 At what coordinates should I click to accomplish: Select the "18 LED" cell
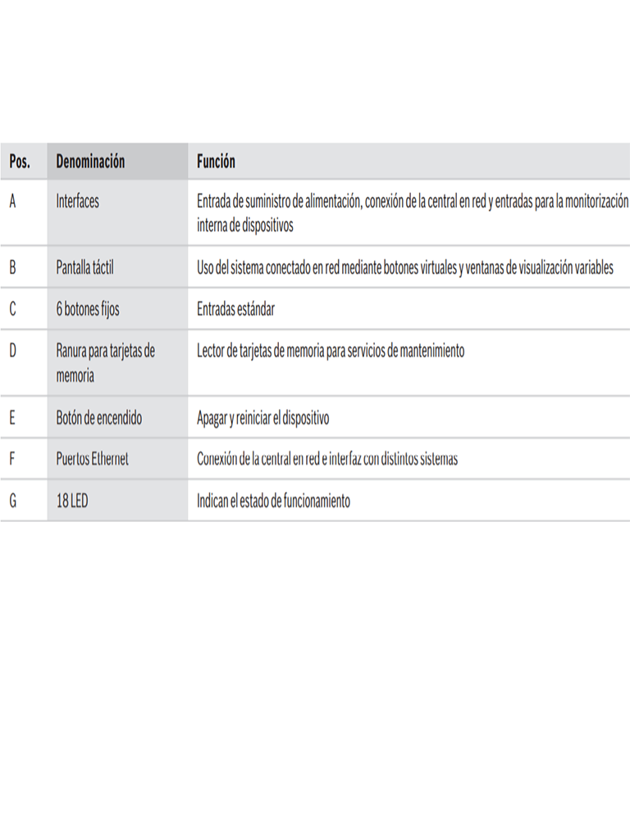coord(72,500)
